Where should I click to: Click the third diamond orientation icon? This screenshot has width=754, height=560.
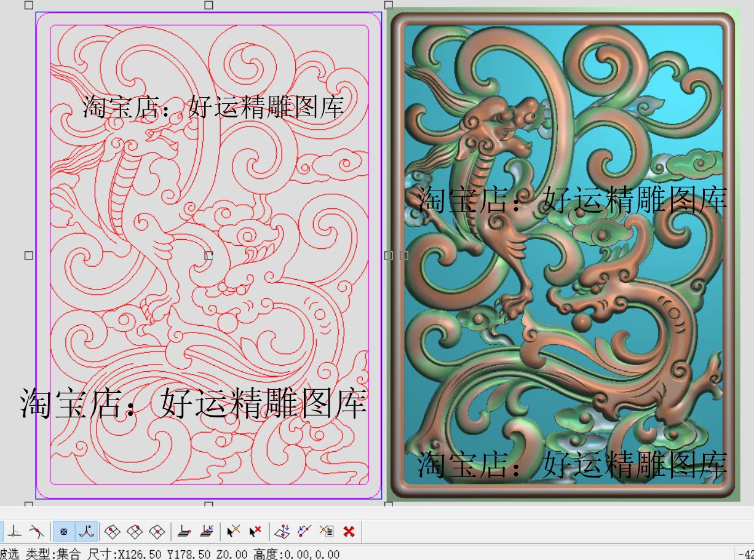point(156,531)
